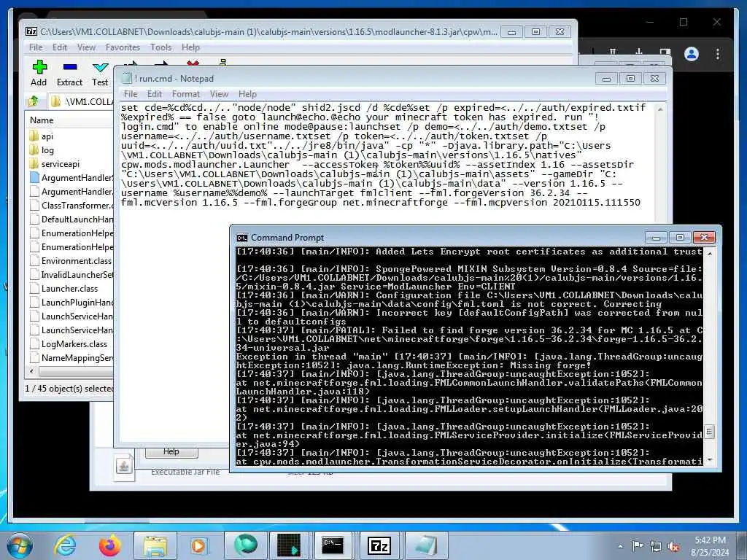Select the log folder in 7-Zip
Viewport: 747px width, 560px height.
pos(47,150)
